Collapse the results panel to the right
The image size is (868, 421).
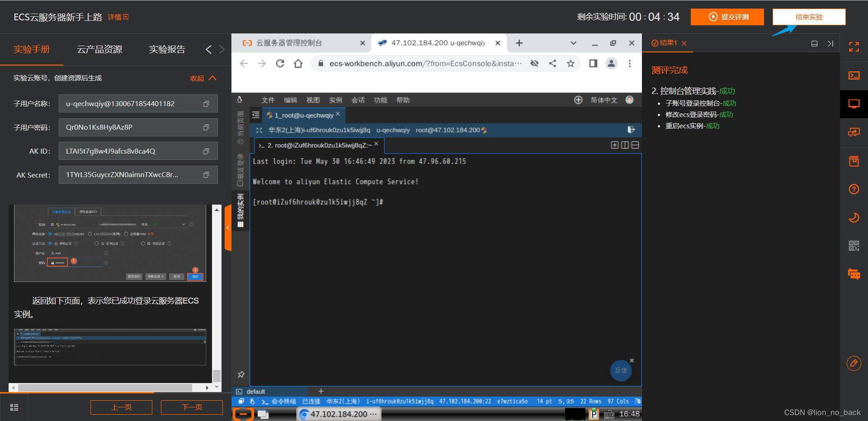[830, 43]
